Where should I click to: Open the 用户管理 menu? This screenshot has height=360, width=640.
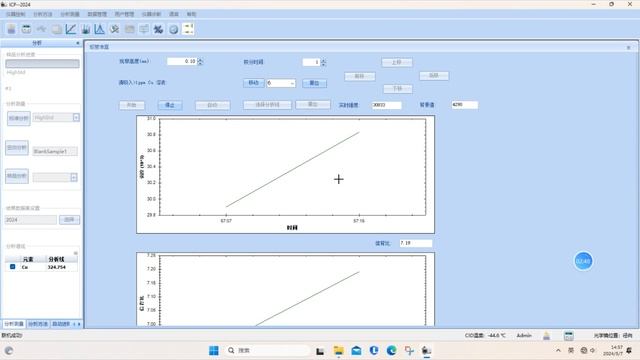click(124, 14)
